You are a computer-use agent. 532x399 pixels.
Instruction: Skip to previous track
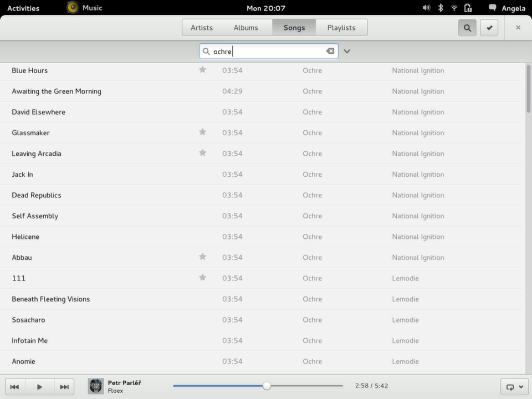(x=14, y=387)
